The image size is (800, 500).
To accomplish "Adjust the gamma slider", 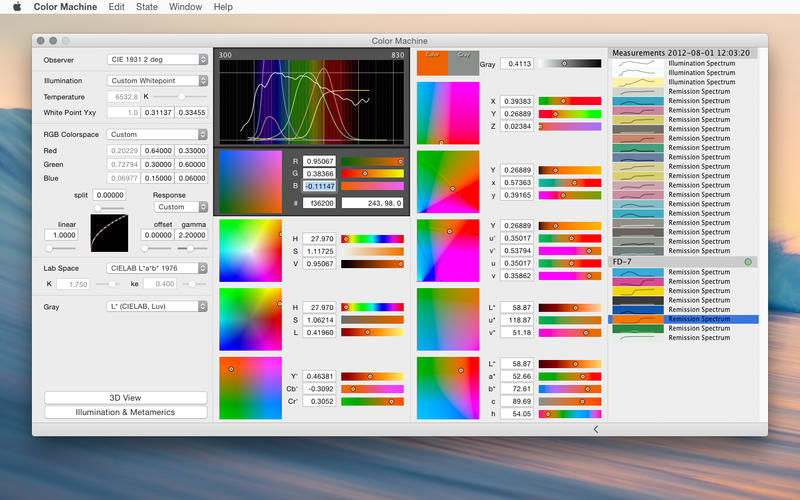I will coord(192,248).
